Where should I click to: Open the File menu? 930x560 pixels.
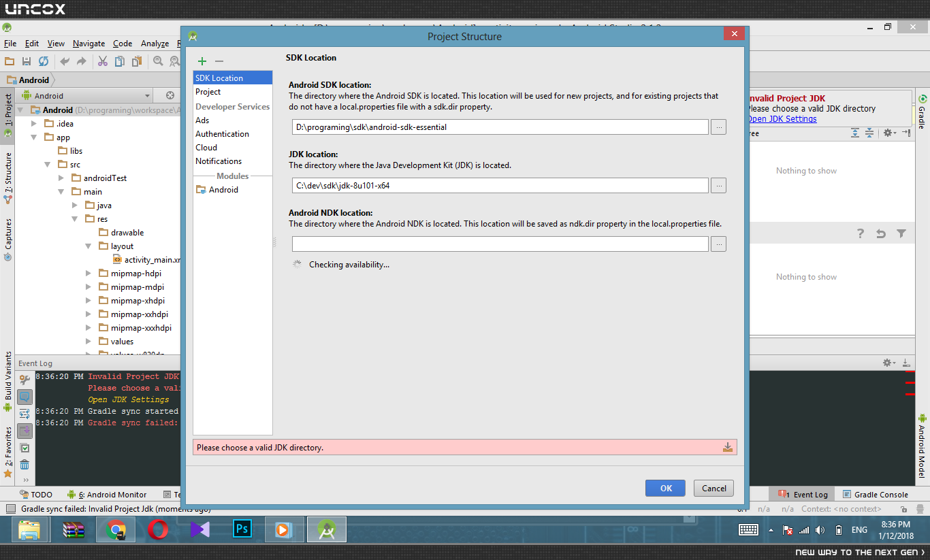[x=10, y=44]
